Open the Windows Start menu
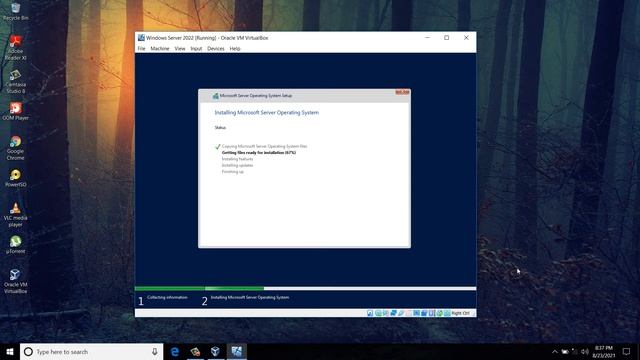This screenshot has width=640, height=360. click(10, 351)
